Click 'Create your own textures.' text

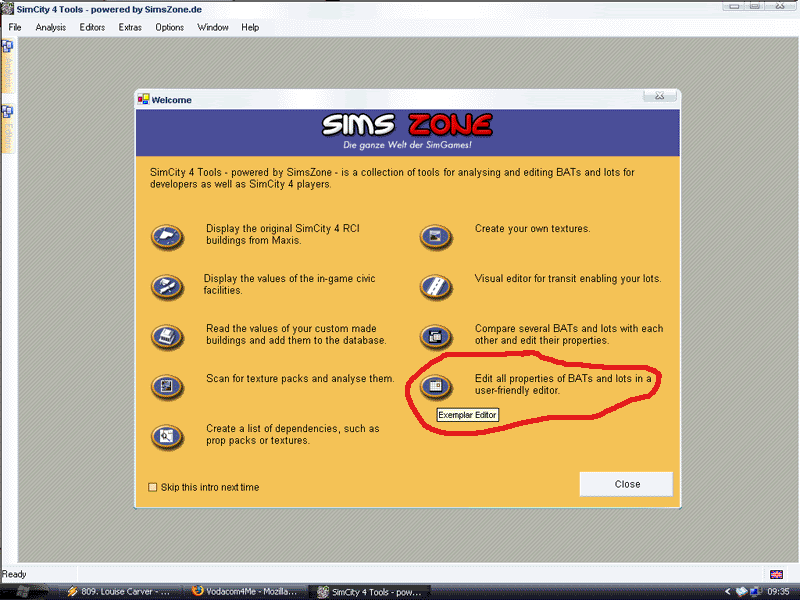tap(533, 229)
